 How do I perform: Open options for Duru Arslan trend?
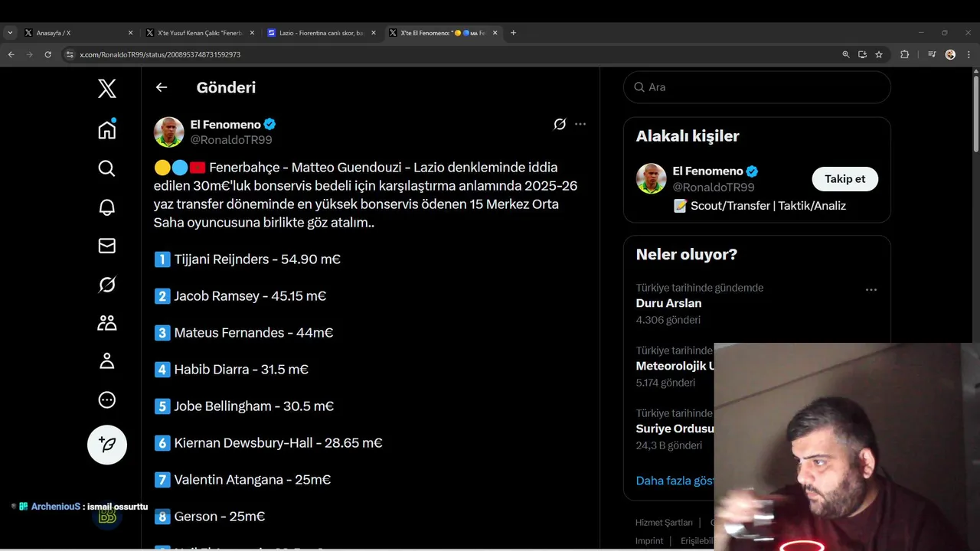click(871, 290)
